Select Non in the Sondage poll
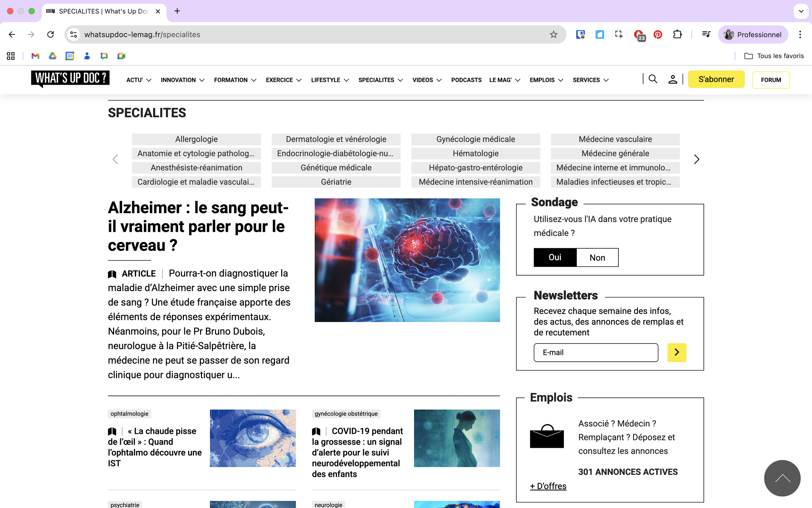The image size is (812, 508). (597, 257)
